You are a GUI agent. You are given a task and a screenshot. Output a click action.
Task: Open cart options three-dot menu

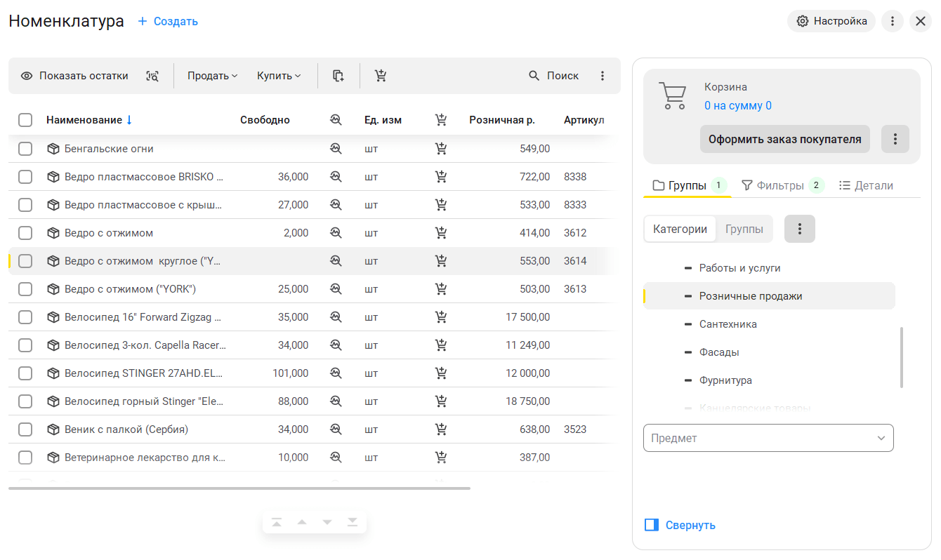click(895, 139)
